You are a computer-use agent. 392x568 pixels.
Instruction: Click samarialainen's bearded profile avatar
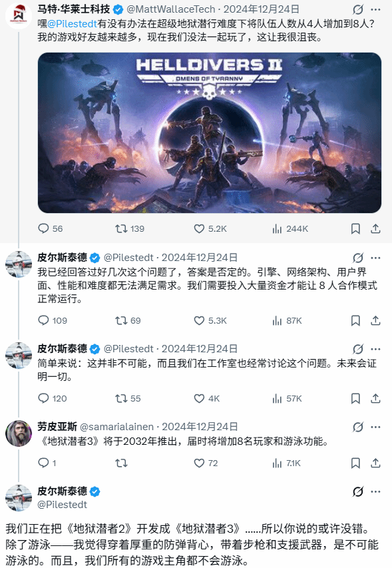(19, 433)
